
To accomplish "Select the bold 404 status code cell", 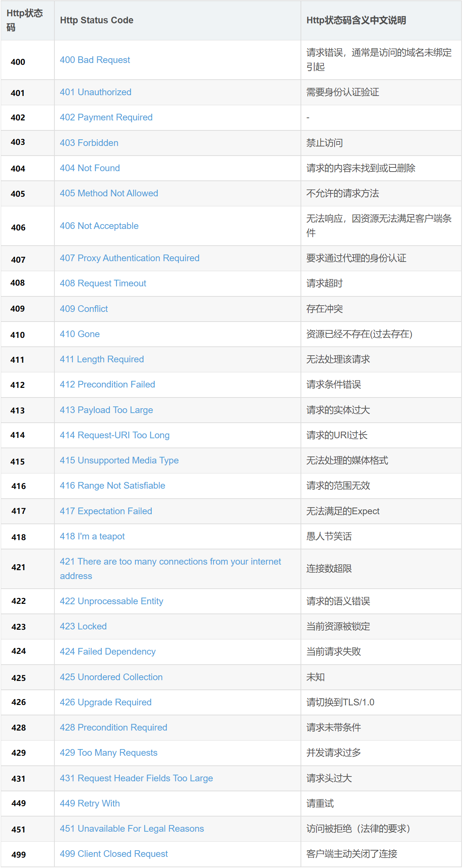I will point(18,169).
